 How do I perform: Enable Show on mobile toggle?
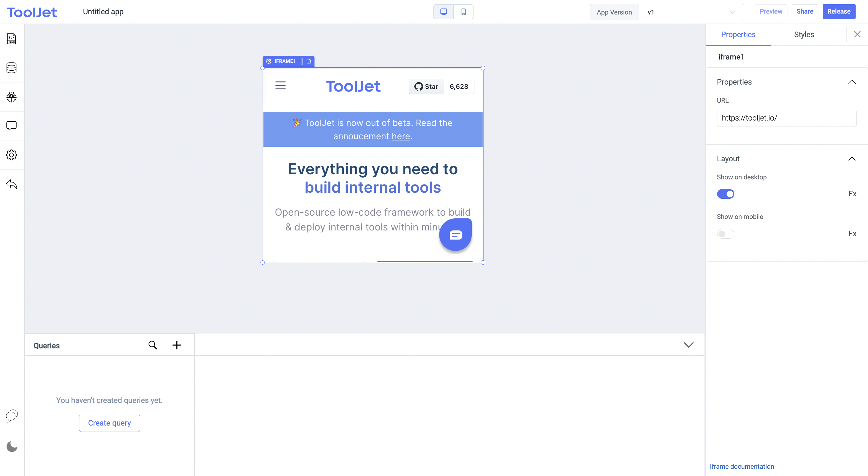coord(725,233)
